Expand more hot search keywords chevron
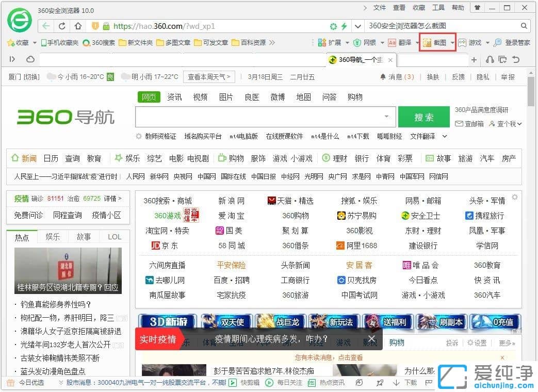 445,136
